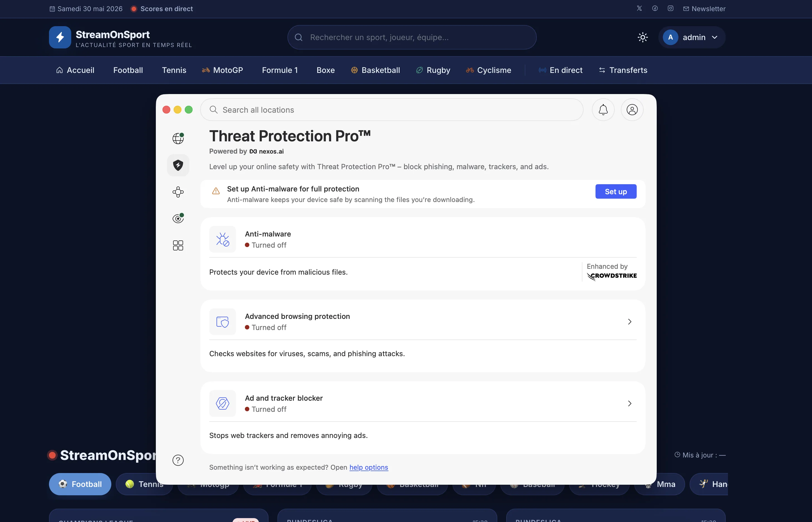812x522 pixels.
Task: Click Ad and tracker blocker Turned off status
Action: [266, 409]
